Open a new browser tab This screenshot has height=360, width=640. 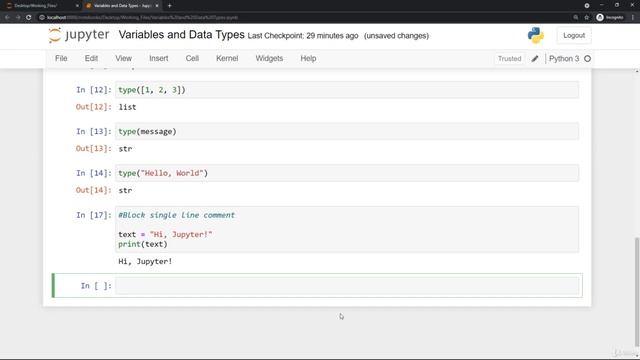coord(169,6)
